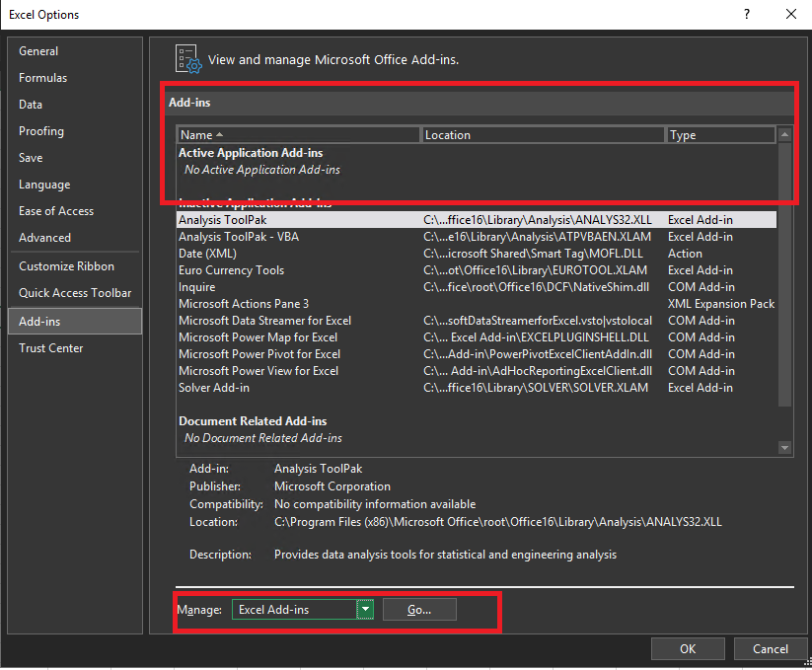Click the list scroll down arrow
The height and width of the screenshot is (670, 812).
point(784,448)
